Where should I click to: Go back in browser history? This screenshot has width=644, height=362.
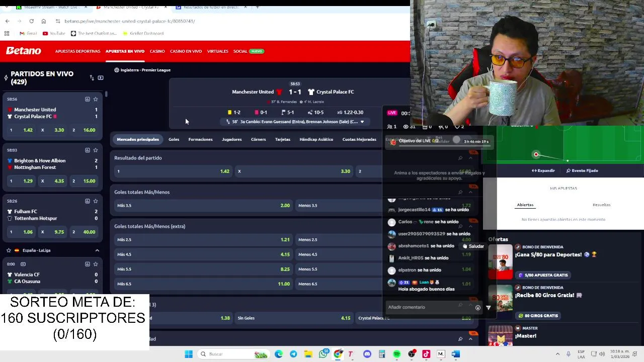tap(7, 21)
